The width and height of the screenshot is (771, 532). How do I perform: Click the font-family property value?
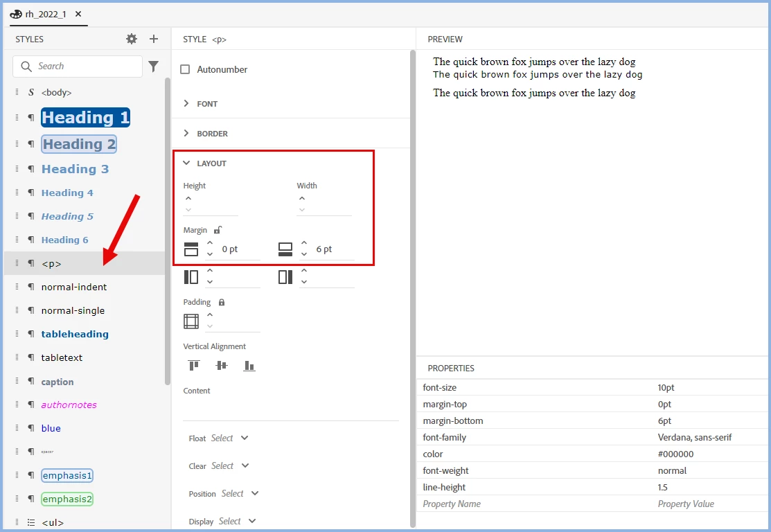click(x=694, y=437)
